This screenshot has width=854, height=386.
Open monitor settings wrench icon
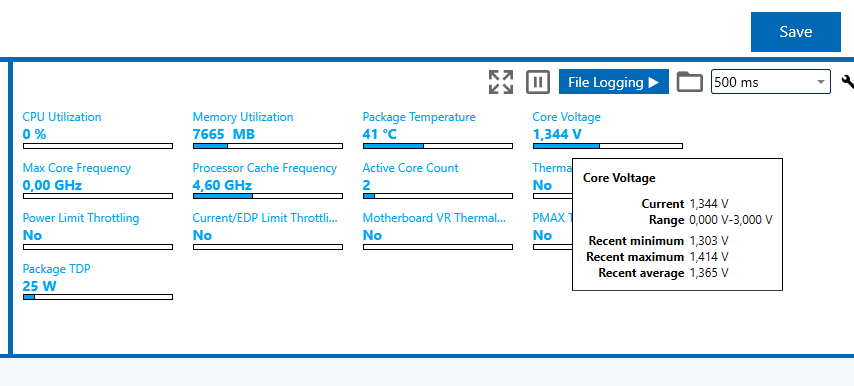[x=847, y=82]
